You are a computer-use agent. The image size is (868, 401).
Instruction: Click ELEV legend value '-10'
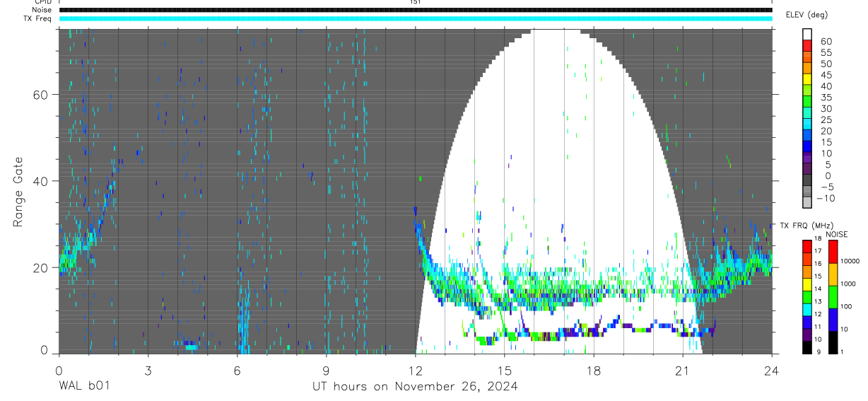click(x=825, y=198)
